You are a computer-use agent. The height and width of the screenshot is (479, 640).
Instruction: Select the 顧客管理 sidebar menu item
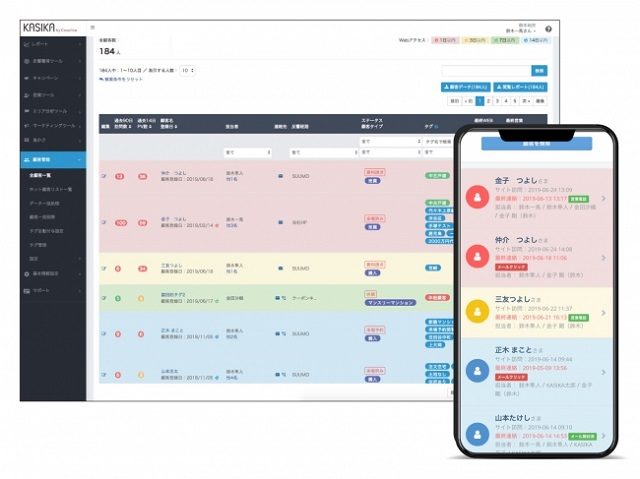52,158
